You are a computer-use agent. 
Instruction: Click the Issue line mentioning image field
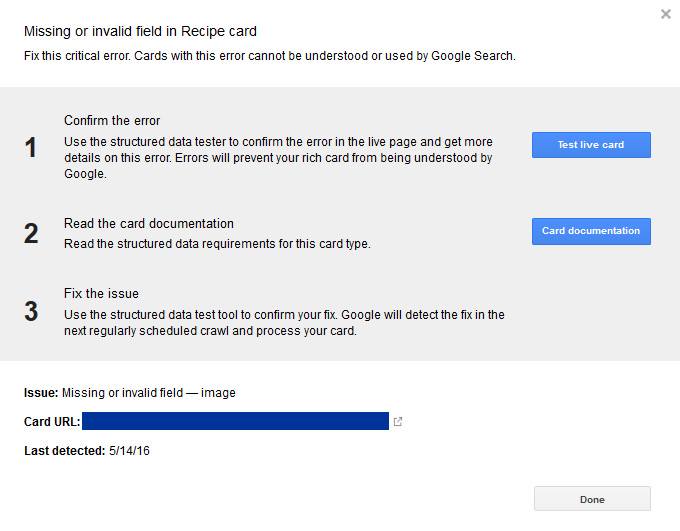click(130, 393)
